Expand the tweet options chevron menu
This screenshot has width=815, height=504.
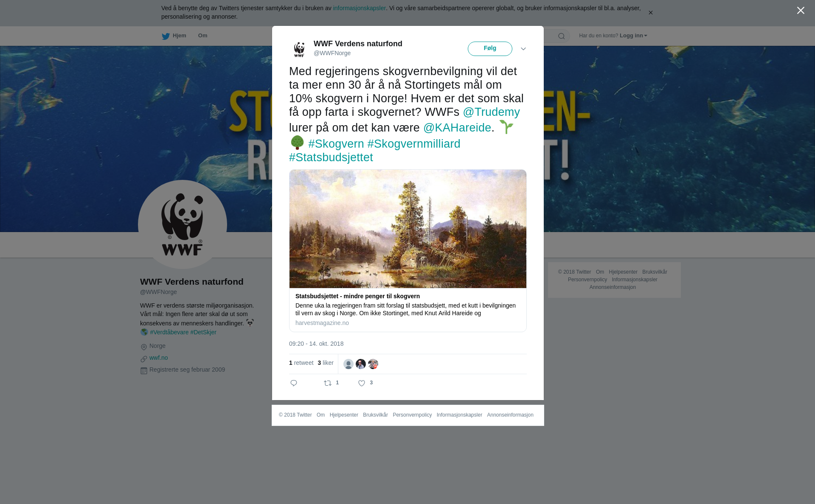pos(523,49)
